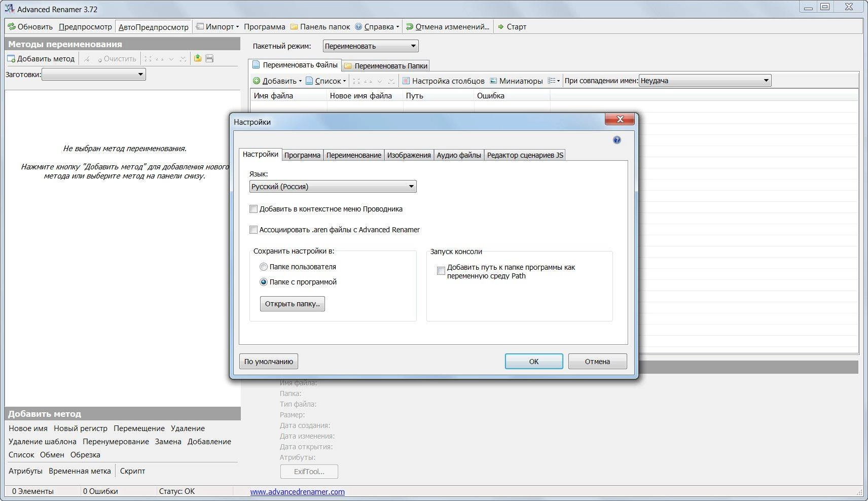The width and height of the screenshot is (868, 501).
Task: Add the Замена method
Action: (168, 442)
